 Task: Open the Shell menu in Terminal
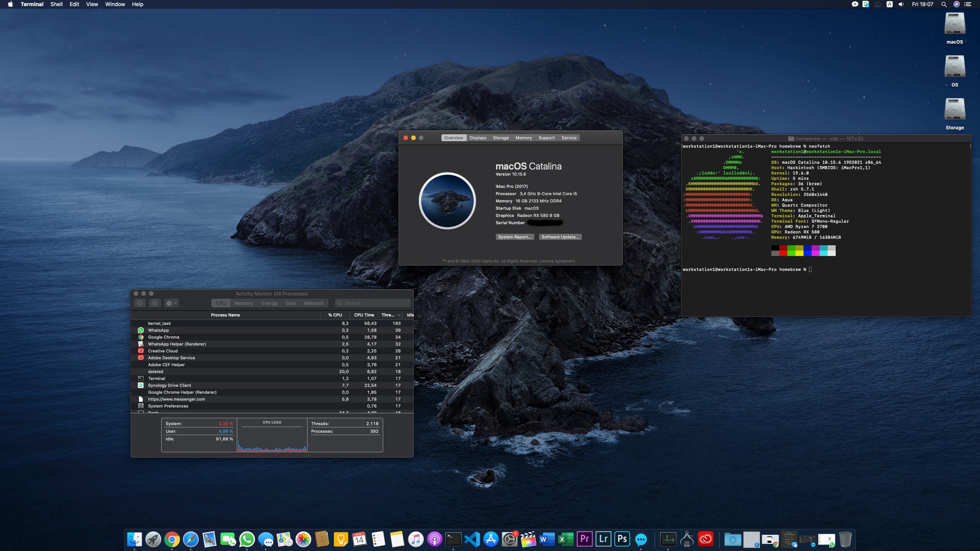[x=57, y=4]
